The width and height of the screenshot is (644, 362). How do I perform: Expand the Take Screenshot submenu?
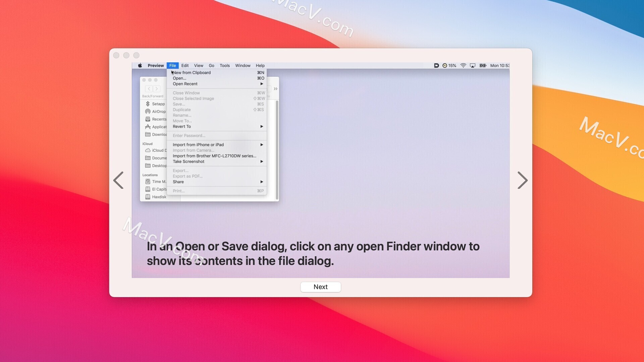click(217, 162)
